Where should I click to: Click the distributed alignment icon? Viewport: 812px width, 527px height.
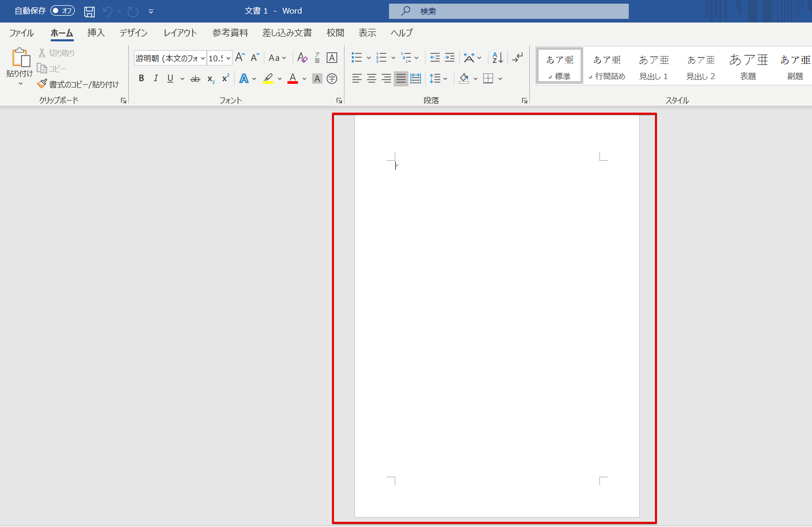point(416,79)
